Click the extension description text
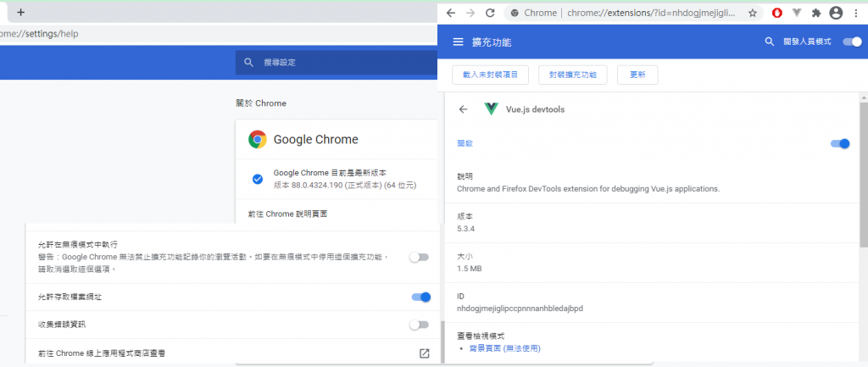 pyautogui.click(x=588, y=188)
